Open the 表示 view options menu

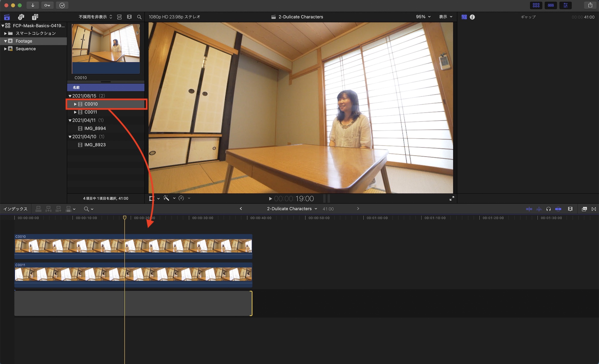[446, 17]
